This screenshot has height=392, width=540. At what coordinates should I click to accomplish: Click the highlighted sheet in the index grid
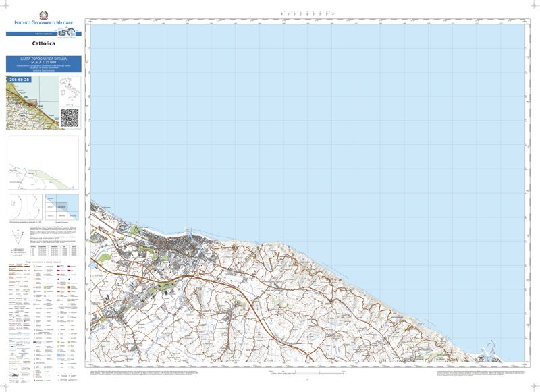[x=61, y=205]
